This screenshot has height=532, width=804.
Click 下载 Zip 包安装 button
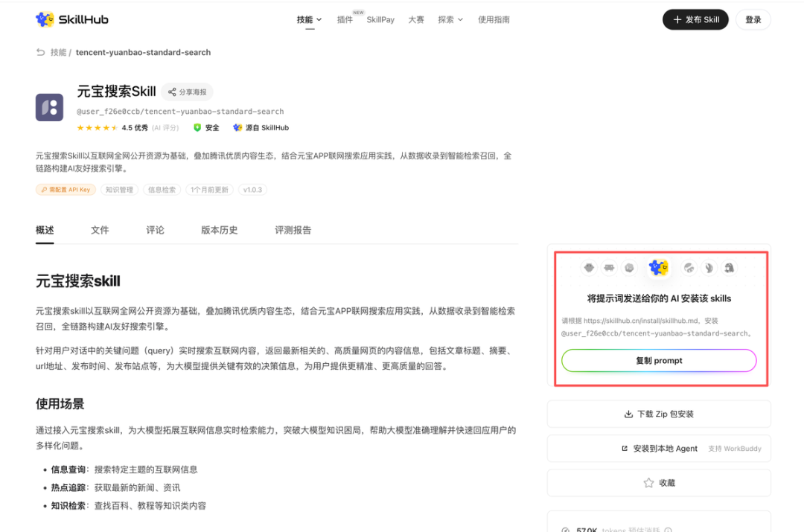659,414
